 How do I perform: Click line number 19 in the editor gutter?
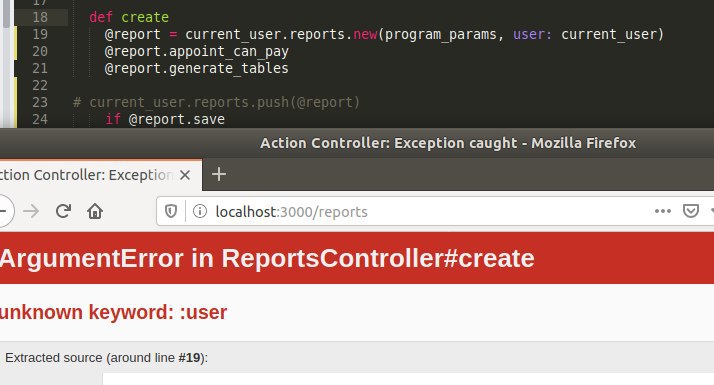click(x=40, y=34)
